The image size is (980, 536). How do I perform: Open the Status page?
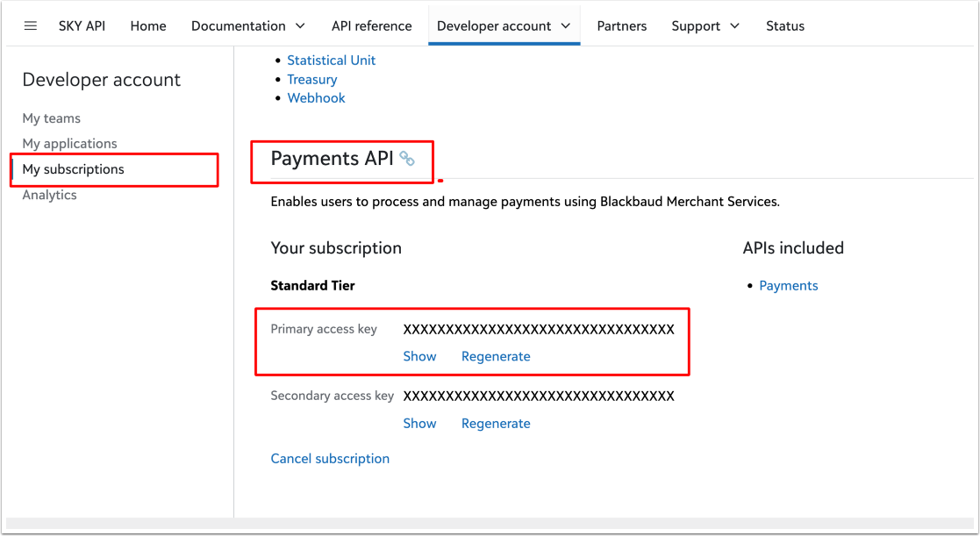[x=785, y=25]
